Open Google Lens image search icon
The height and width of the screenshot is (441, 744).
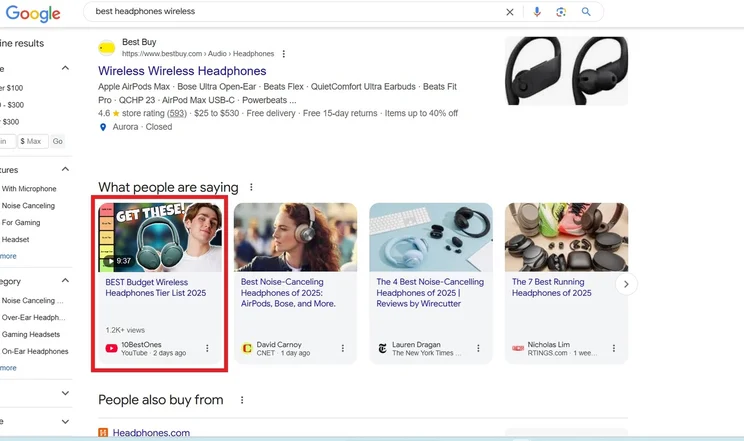pyautogui.click(x=561, y=12)
